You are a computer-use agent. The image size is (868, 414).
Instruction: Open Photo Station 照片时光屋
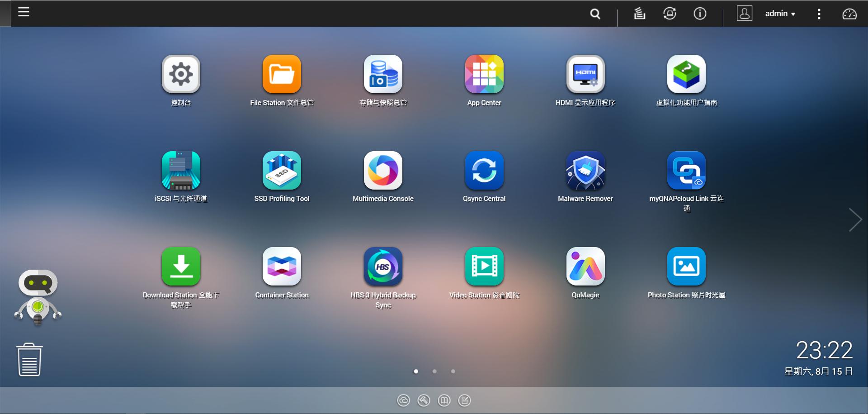(x=686, y=266)
